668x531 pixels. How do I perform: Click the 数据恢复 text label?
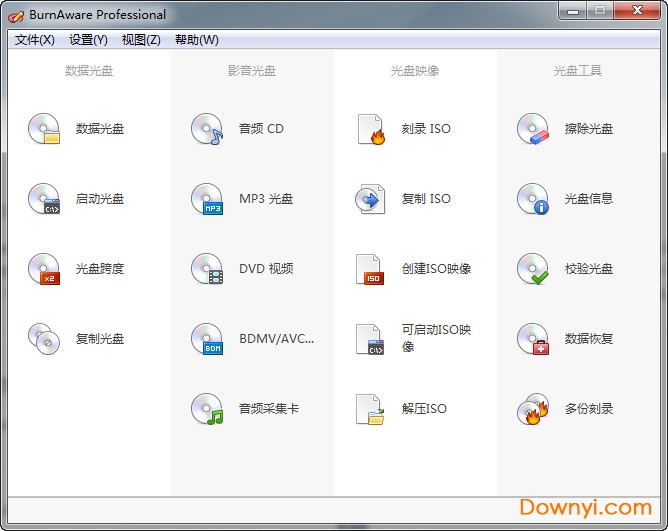589,339
